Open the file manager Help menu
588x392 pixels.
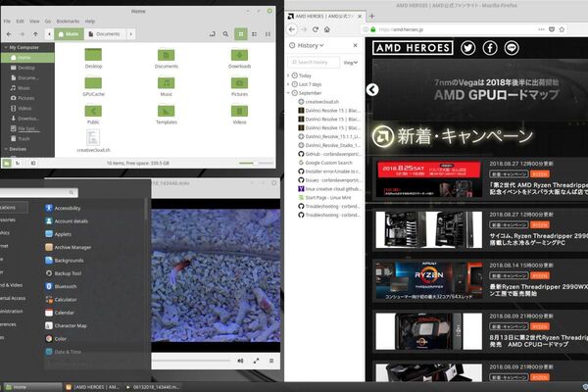click(90, 22)
